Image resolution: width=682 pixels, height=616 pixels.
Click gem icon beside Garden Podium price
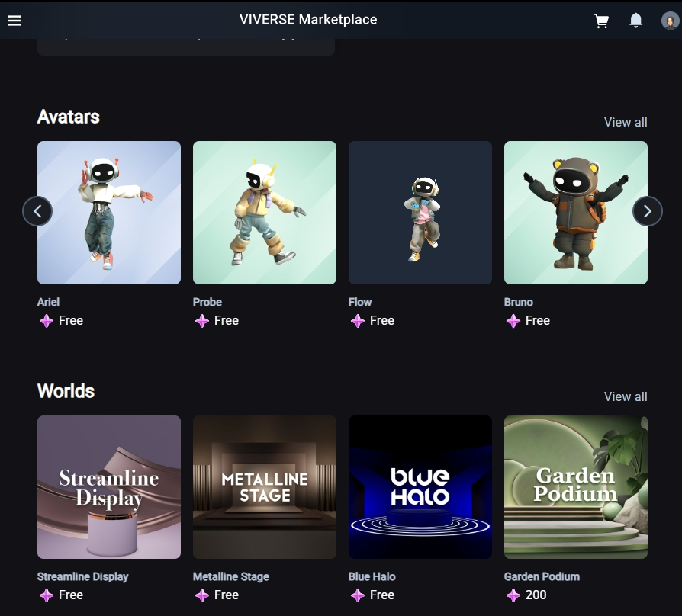[x=513, y=595]
